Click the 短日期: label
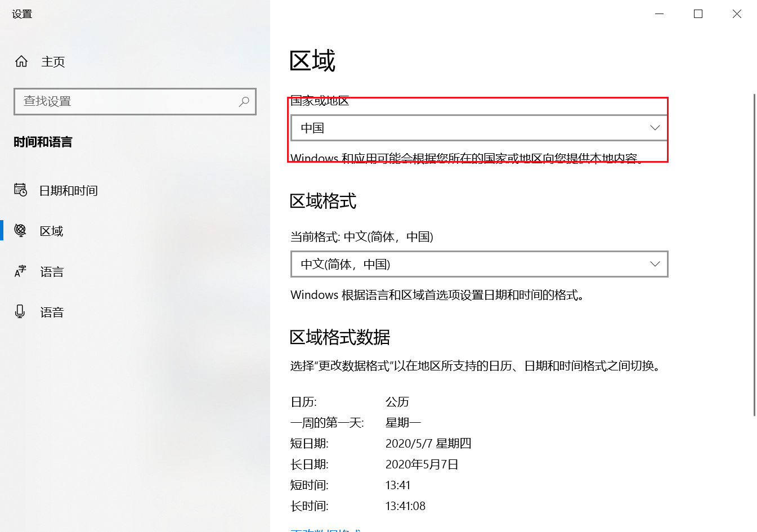Image resolution: width=757 pixels, height=532 pixels. tap(310, 444)
